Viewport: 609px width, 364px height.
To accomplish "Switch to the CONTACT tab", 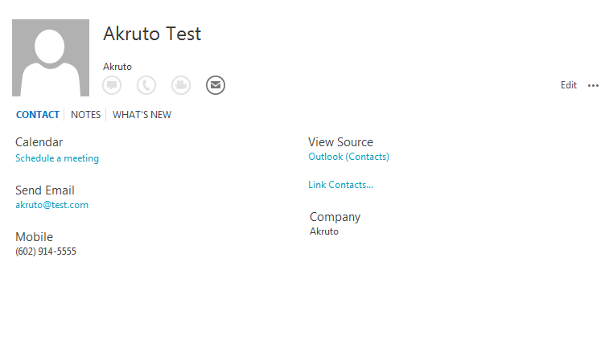I will tap(38, 115).
